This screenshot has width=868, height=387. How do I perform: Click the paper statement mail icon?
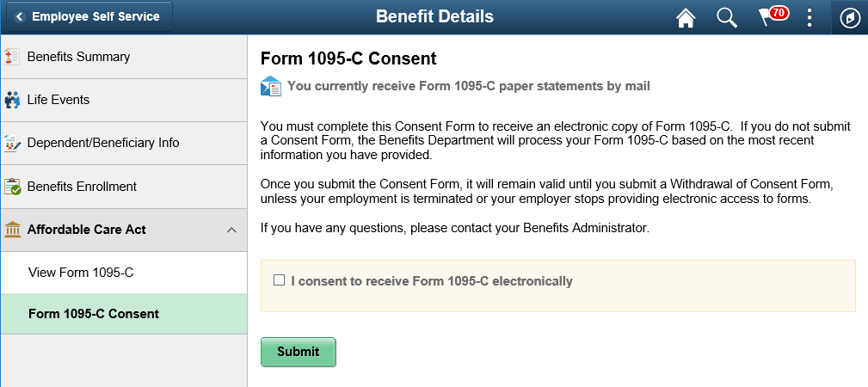[x=271, y=86]
